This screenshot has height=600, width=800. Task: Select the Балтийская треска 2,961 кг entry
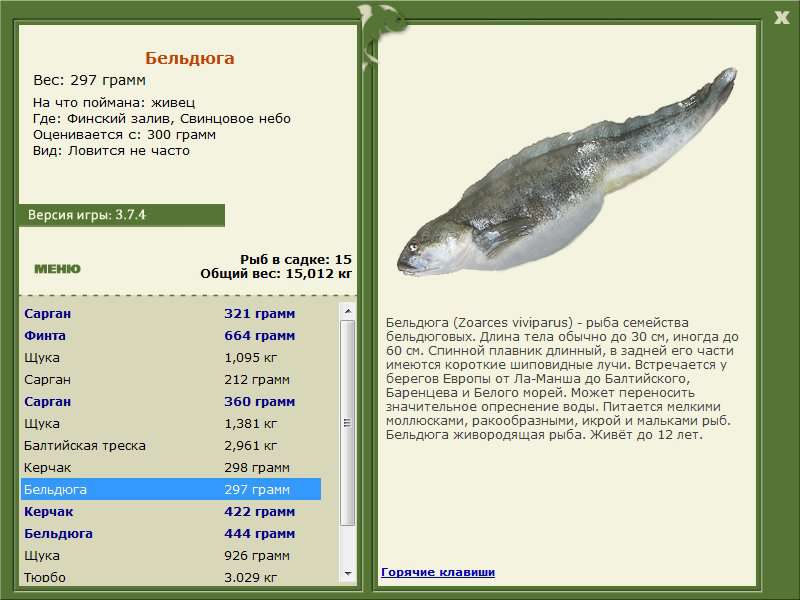click(x=170, y=445)
